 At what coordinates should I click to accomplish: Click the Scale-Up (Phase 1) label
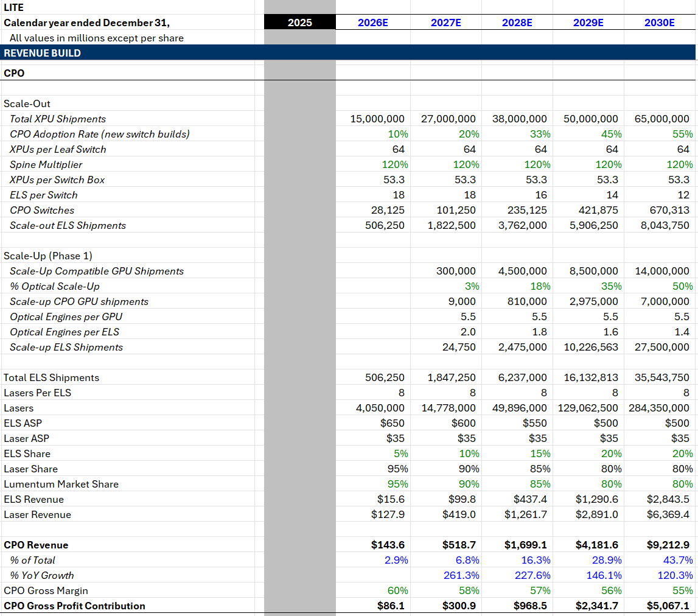47,256
